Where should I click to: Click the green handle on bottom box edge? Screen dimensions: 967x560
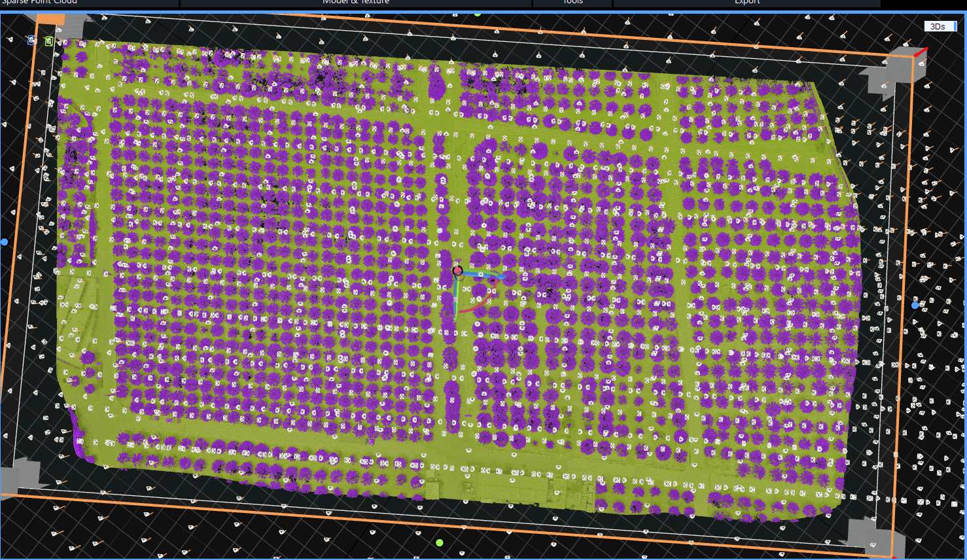coord(440,543)
